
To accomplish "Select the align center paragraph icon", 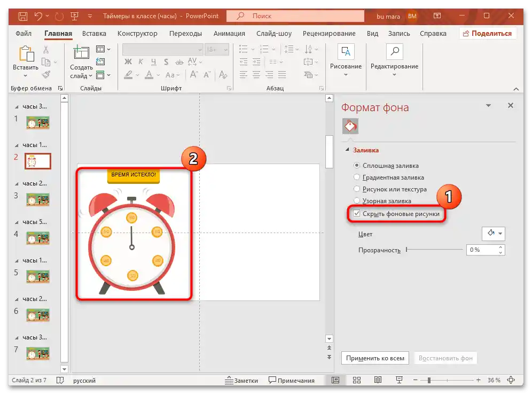I will pyautogui.click(x=256, y=74).
